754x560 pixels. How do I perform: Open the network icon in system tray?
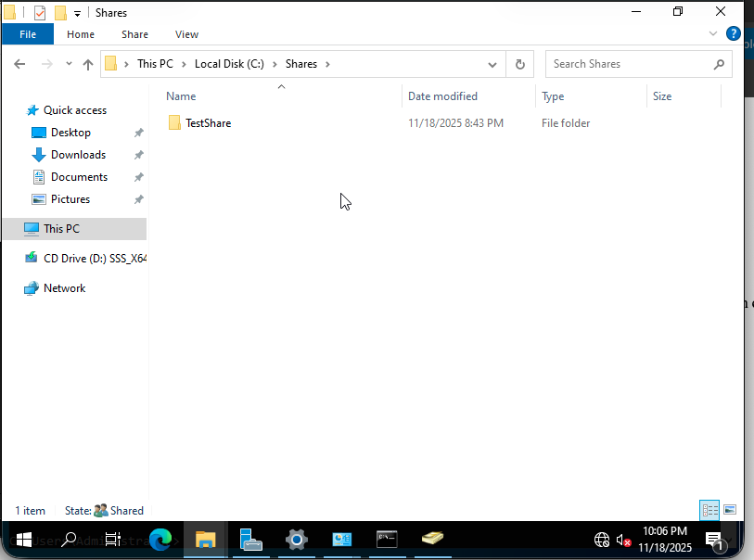[602, 539]
